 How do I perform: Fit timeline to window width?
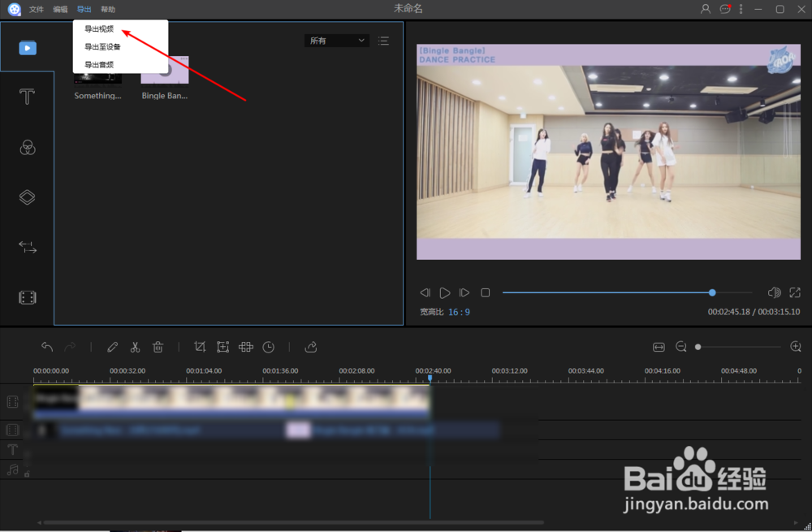point(659,347)
